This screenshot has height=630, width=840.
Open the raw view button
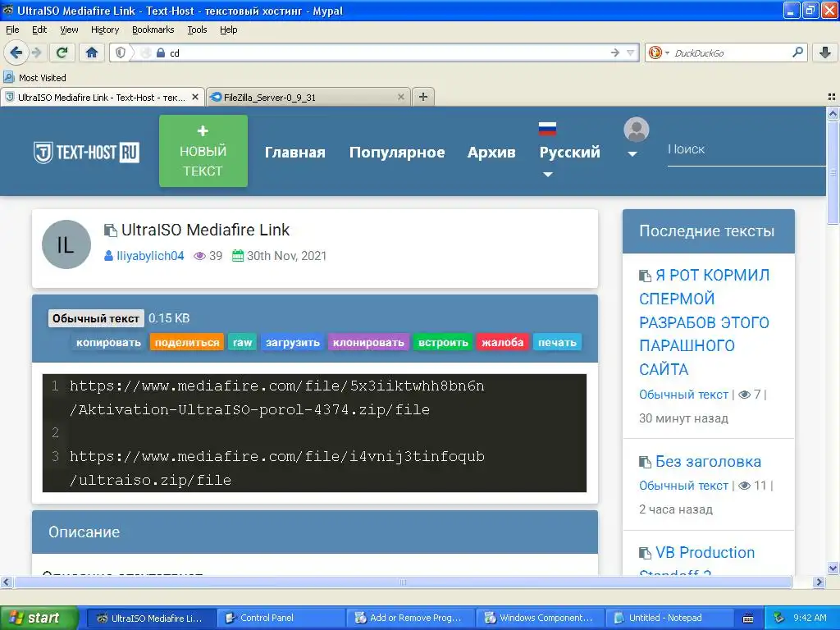(x=242, y=342)
